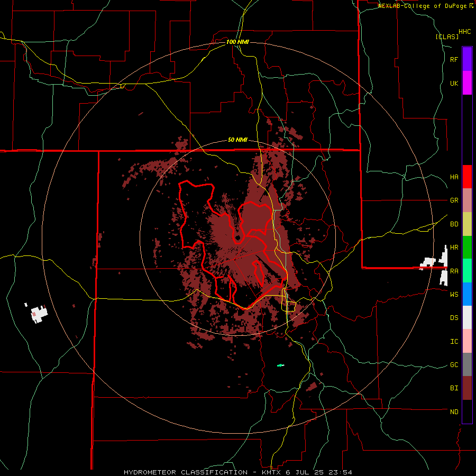Click the ND legend label
Image resolution: width=476 pixels, height=476 pixels.
pos(454,412)
